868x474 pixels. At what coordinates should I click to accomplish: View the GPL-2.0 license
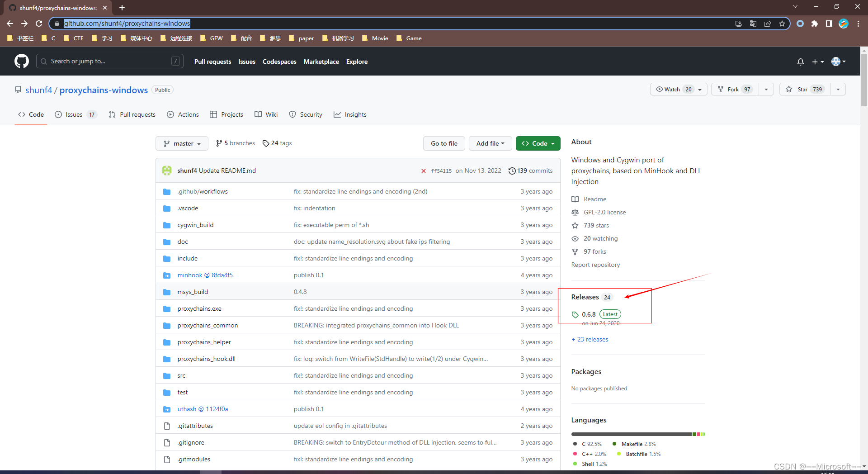tap(599, 212)
